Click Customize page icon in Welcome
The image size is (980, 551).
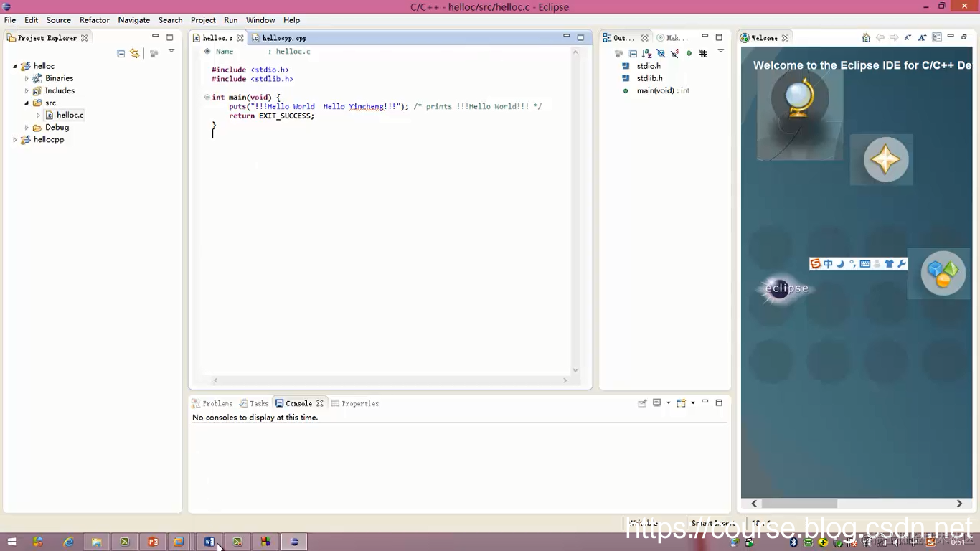pos(937,37)
